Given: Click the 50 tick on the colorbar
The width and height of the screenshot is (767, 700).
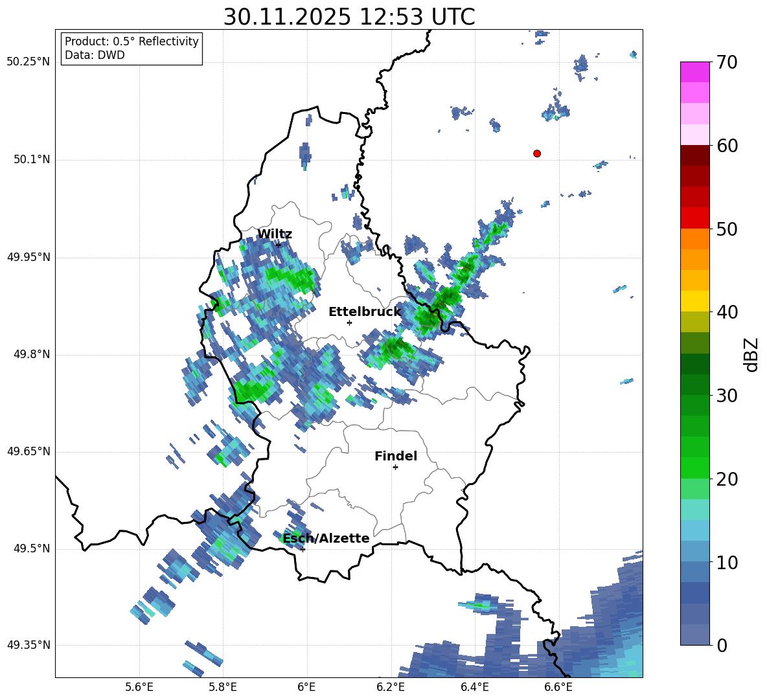Looking at the screenshot, I should (727, 229).
